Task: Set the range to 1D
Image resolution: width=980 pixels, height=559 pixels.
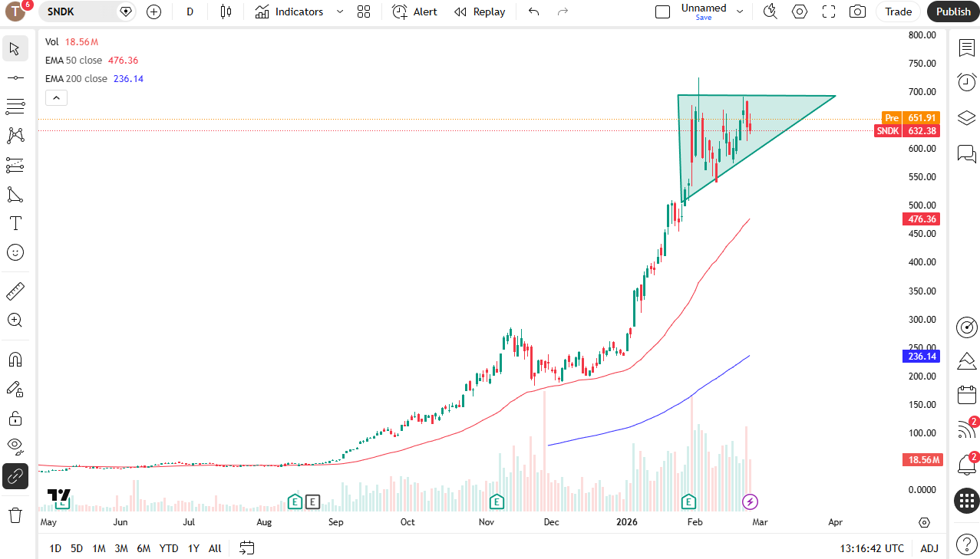Action: point(55,548)
